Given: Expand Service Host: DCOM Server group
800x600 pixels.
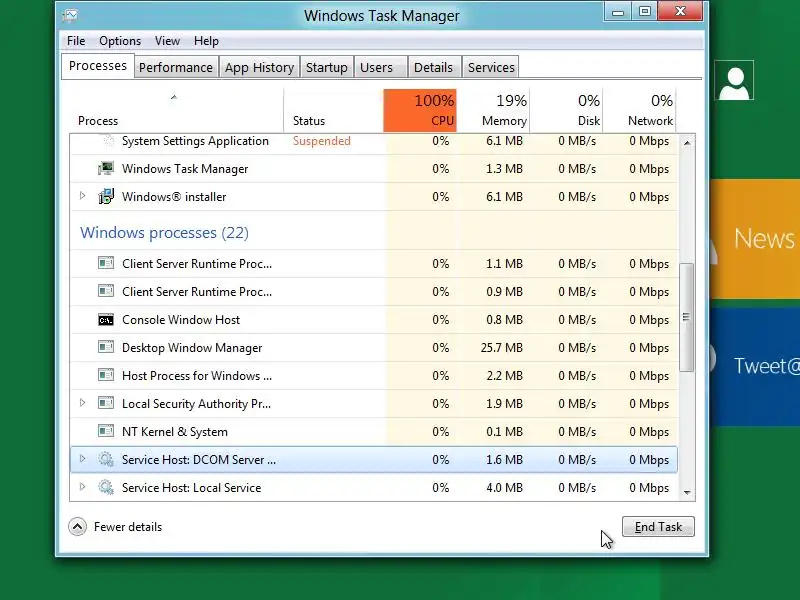Looking at the screenshot, I should pos(82,458).
